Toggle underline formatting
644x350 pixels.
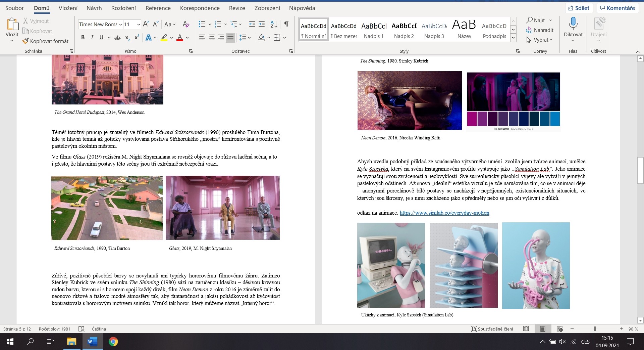click(x=101, y=38)
